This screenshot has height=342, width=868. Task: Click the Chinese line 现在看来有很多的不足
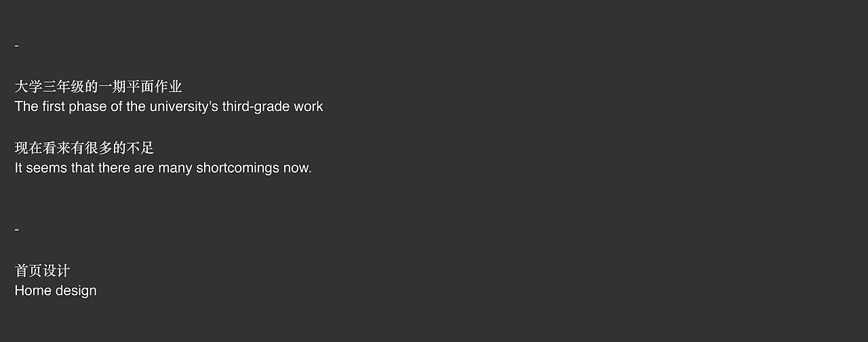click(x=84, y=148)
